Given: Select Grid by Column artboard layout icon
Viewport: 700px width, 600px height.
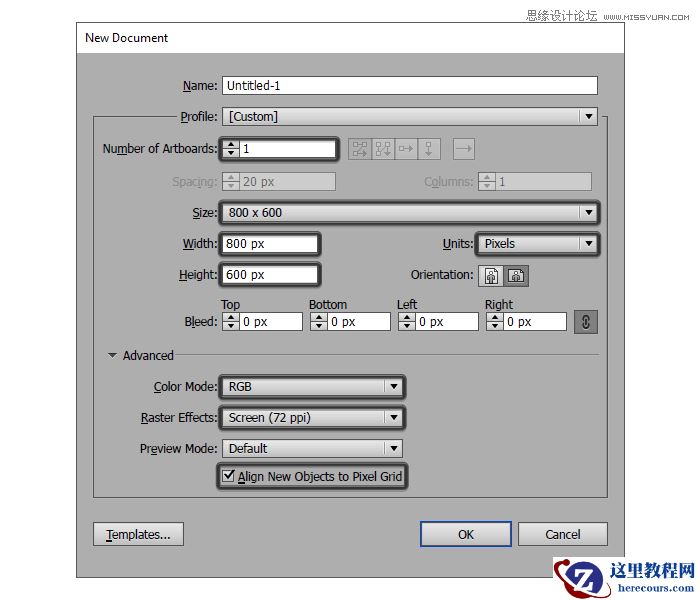Looking at the screenshot, I should [x=383, y=149].
